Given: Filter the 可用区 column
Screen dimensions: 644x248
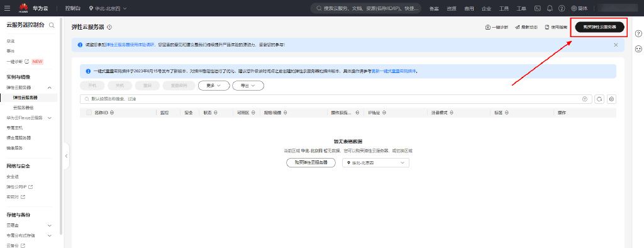Looking at the screenshot, I should [253, 113].
